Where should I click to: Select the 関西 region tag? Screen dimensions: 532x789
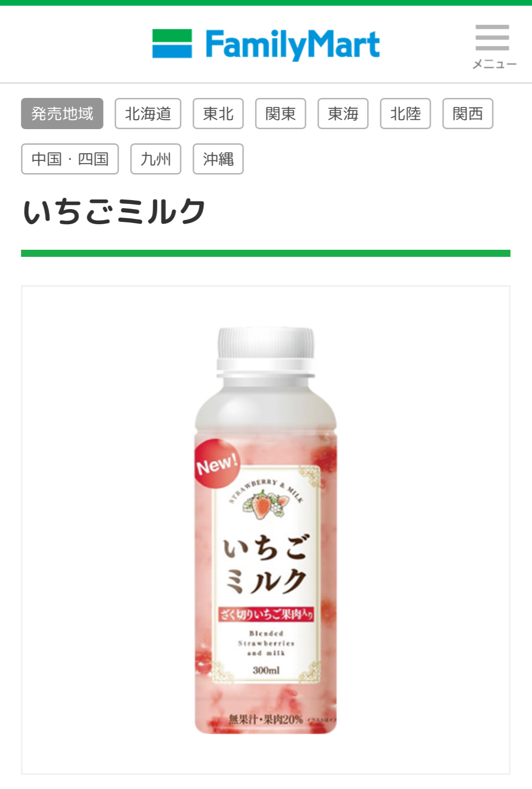click(x=468, y=114)
